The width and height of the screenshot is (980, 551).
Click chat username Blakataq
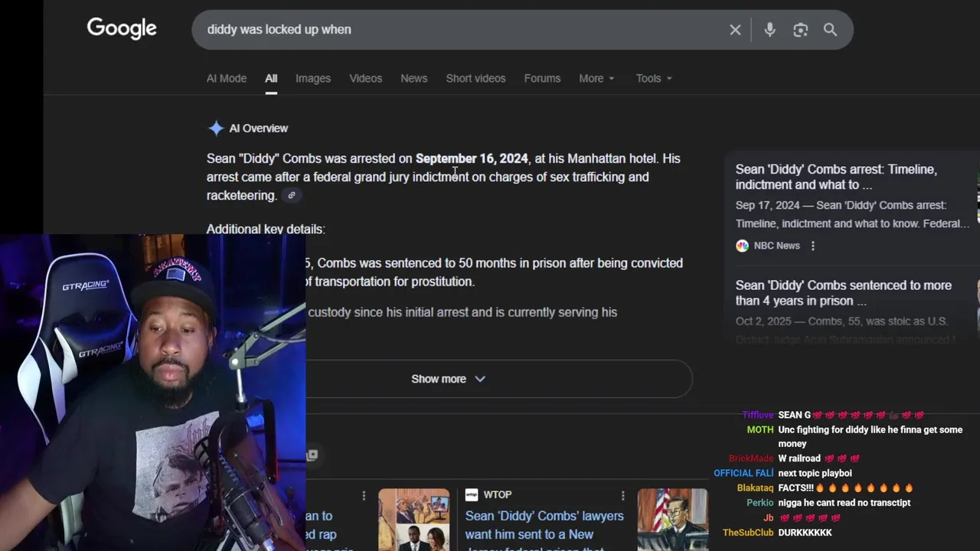[x=755, y=488]
